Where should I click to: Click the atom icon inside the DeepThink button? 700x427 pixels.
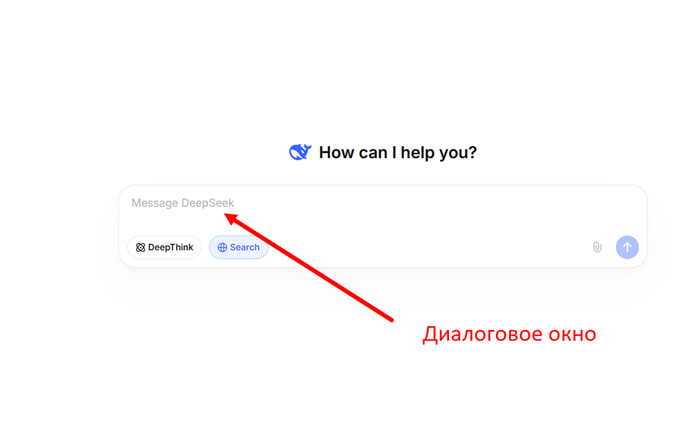(x=140, y=247)
